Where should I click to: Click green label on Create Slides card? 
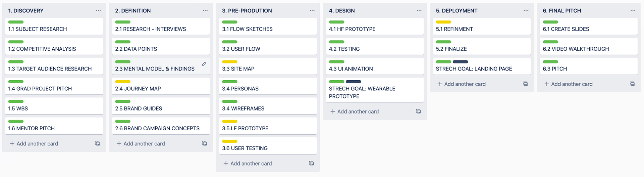point(550,22)
